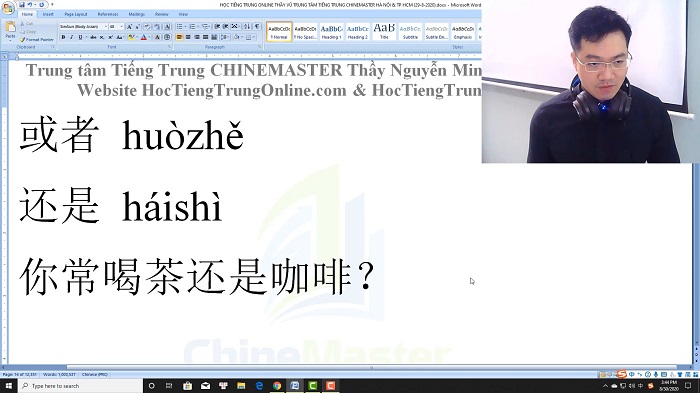Apply red font color
700x393 pixels.
click(x=143, y=37)
